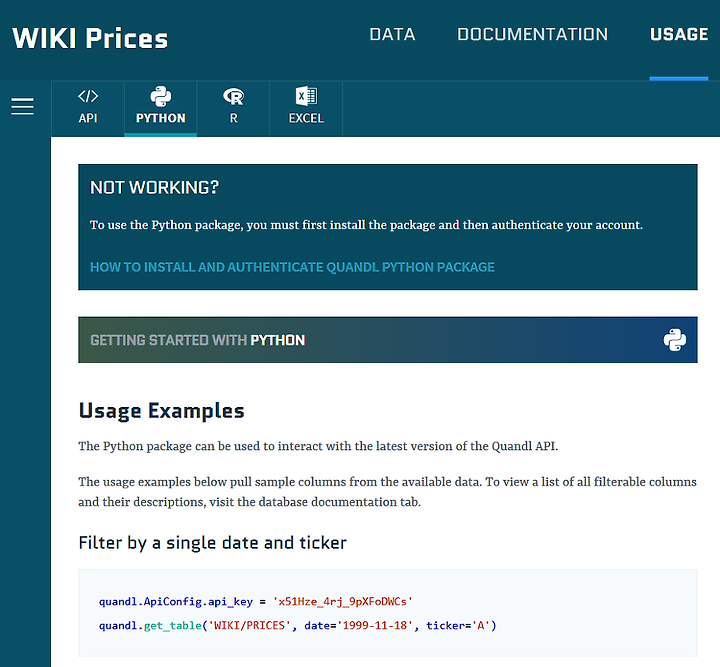Screen dimensions: 720x667
Task: Open the hamburger sidebar menu
Action: coord(22,106)
